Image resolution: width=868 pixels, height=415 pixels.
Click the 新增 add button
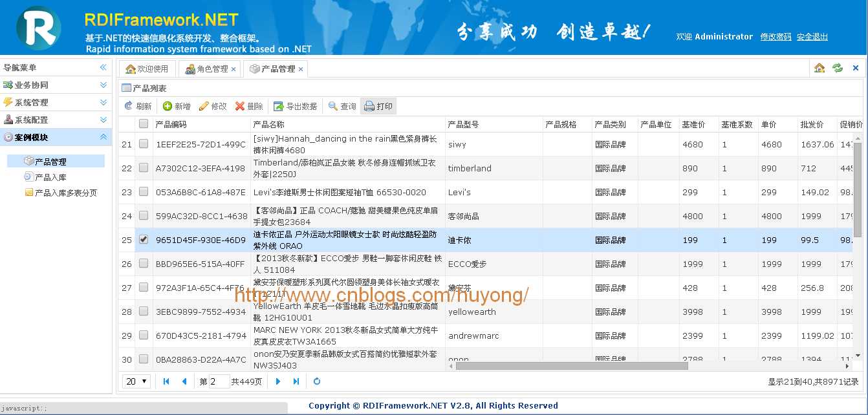click(177, 106)
